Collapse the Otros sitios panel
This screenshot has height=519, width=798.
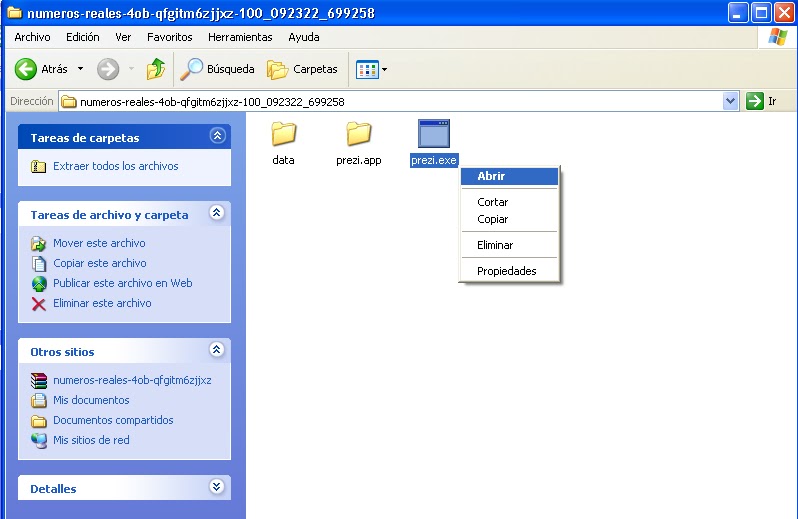point(216,350)
